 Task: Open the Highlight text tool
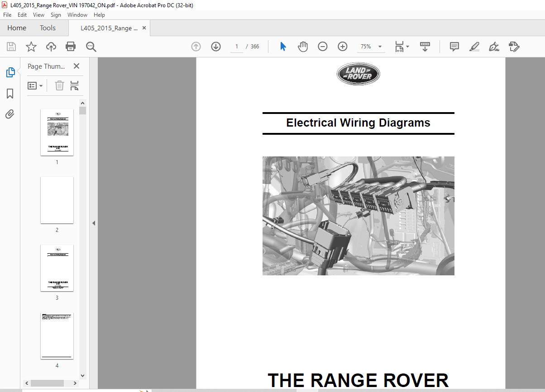[x=474, y=47]
